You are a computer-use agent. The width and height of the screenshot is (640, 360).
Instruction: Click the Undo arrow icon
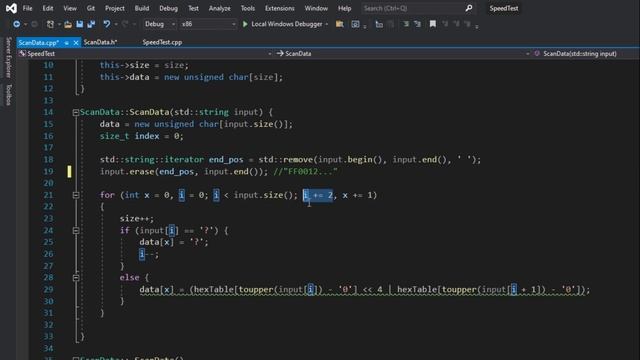(107, 24)
